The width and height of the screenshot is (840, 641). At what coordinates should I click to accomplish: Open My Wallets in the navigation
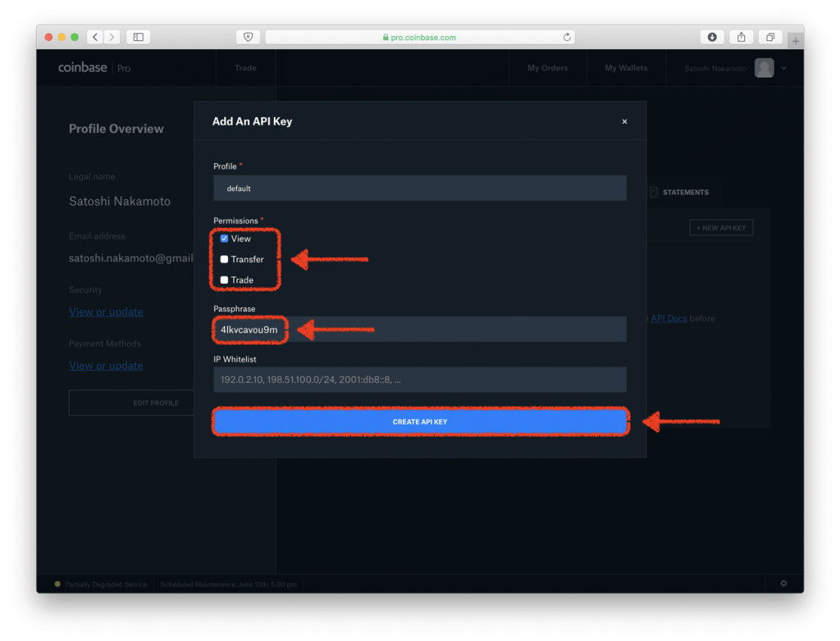tap(626, 68)
